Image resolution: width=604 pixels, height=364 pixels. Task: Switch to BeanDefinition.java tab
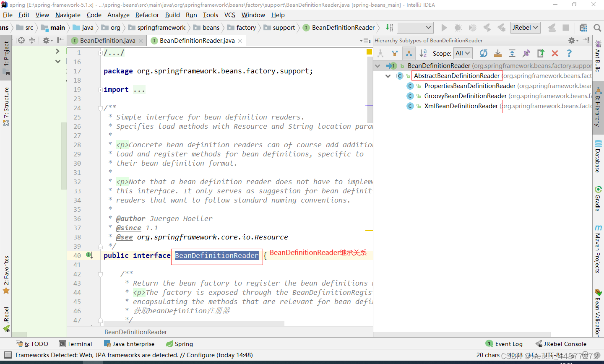coord(108,41)
